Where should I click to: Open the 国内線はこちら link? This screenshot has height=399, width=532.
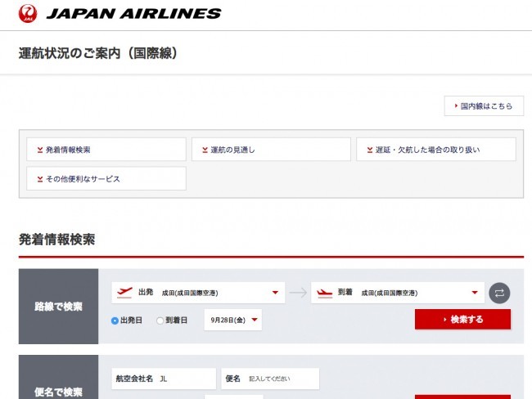[x=484, y=106]
